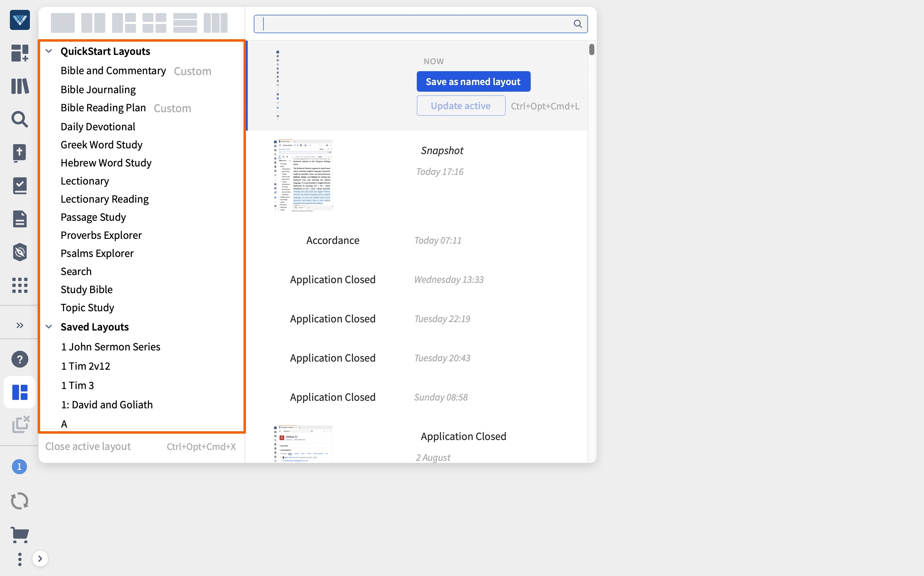Open the notifications badge showing 1
Viewport: 924px width, 576px height.
click(x=19, y=467)
